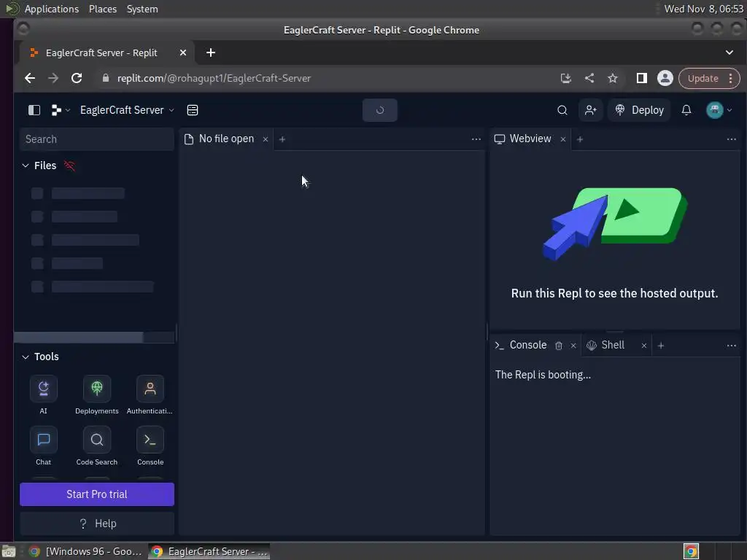This screenshot has height=560, width=747.
Task: Open the Applications menu
Action: (52, 9)
